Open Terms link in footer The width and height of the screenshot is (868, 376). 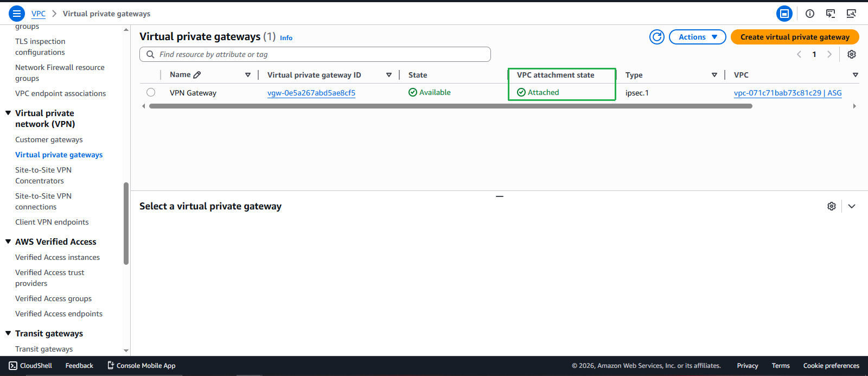(x=781, y=366)
